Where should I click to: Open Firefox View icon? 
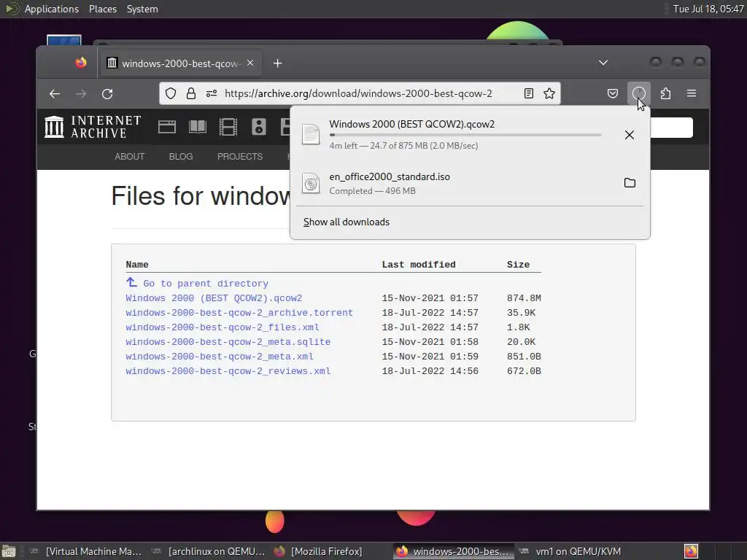point(81,63)
